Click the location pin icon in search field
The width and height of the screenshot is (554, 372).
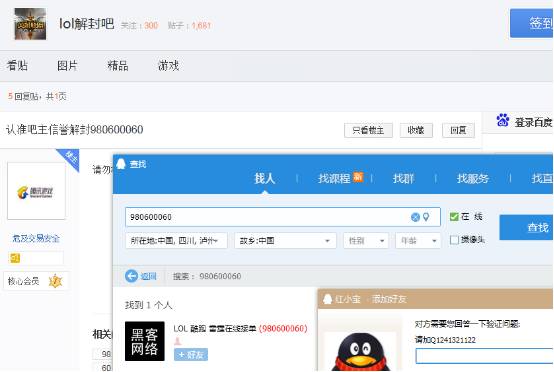[x=426, y=217]
